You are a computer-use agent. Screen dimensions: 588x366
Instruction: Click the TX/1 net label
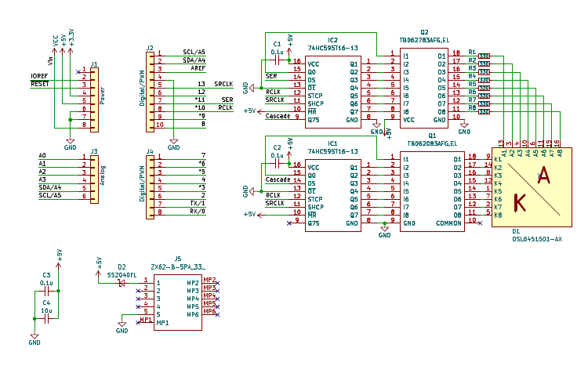point(198,203)
